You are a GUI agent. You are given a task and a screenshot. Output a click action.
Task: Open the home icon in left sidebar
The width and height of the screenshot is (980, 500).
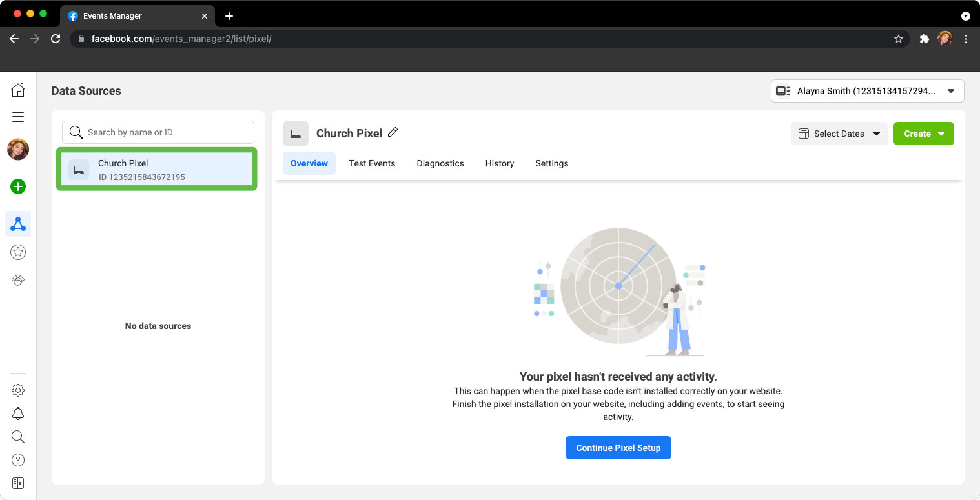18,90
